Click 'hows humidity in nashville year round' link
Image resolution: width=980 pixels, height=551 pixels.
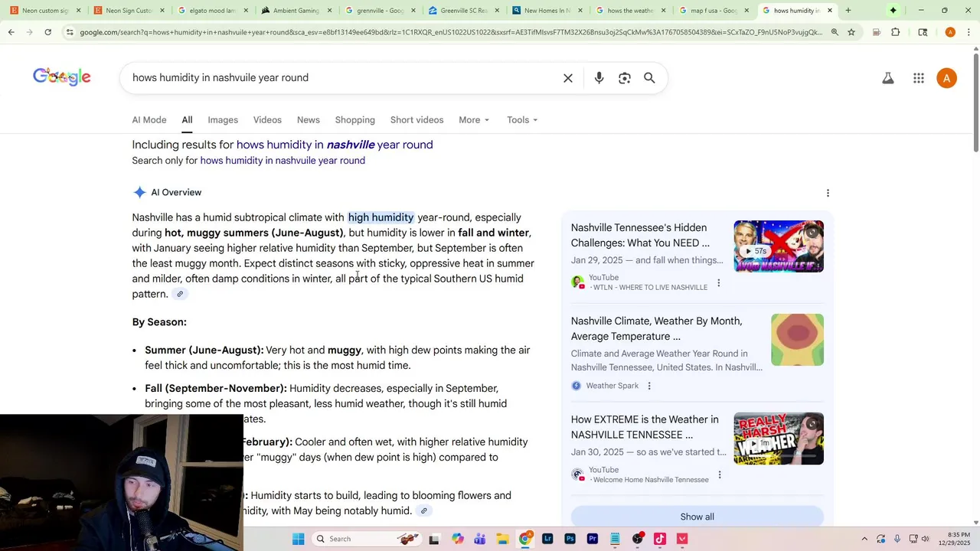pos(335,145)
